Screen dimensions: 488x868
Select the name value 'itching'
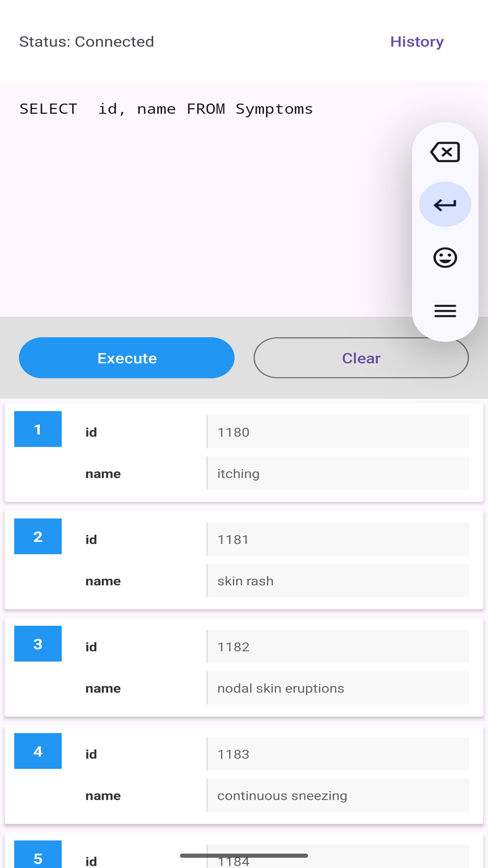coord(338,473)
